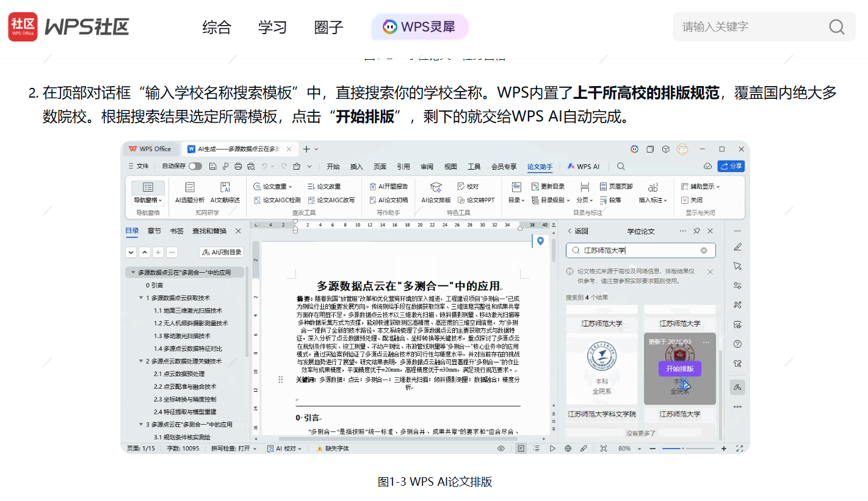Click the print preview icon
868x501 pixels.
click(251, 166)
